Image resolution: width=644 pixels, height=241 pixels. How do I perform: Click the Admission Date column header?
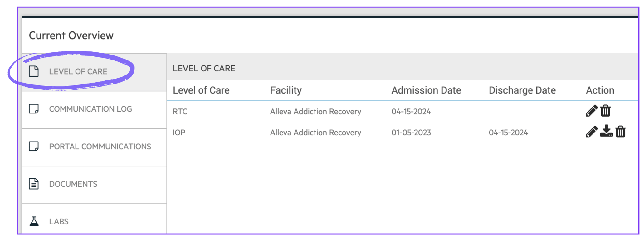point(426,90)
